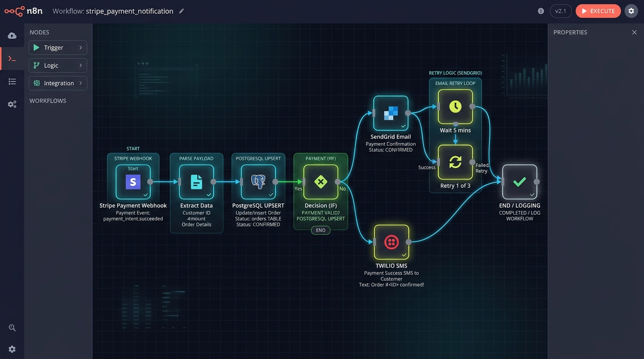Click the NODES panel heading
644x359 pixels.
pos(39,32)
